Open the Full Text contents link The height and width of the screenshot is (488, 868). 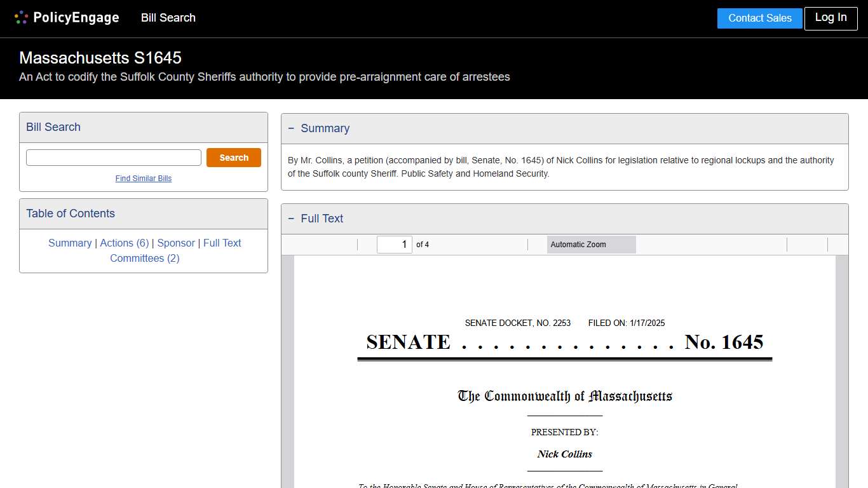[x=222, y=243]
